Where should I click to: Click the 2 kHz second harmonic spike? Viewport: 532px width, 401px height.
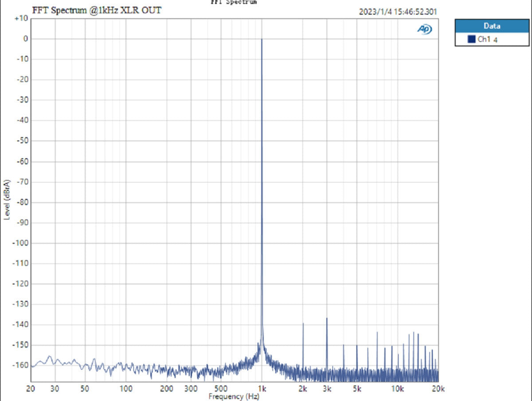303,324
